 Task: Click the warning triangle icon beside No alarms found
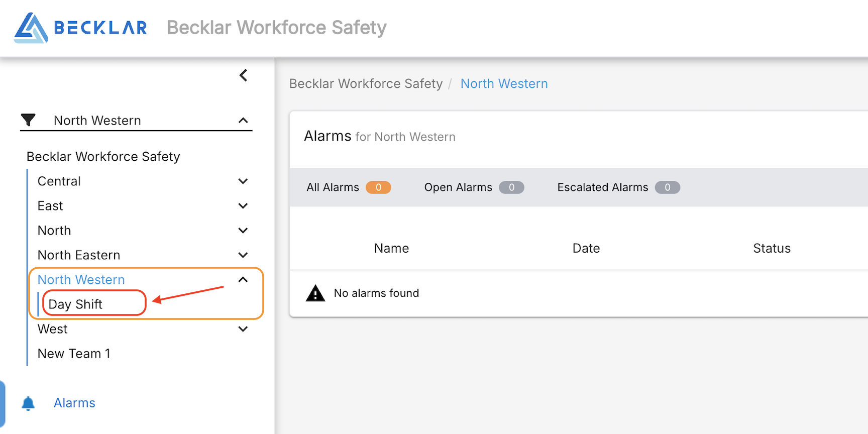click(x=315, y=293)
